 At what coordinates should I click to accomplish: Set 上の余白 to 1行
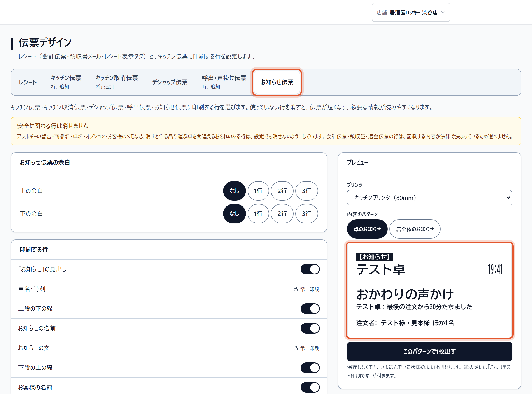(258, 191)
